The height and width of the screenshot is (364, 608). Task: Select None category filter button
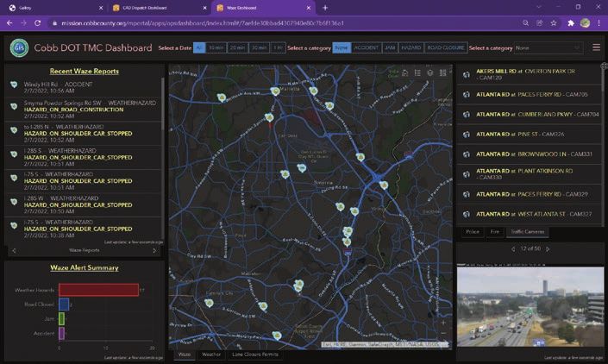click(342, 47)
